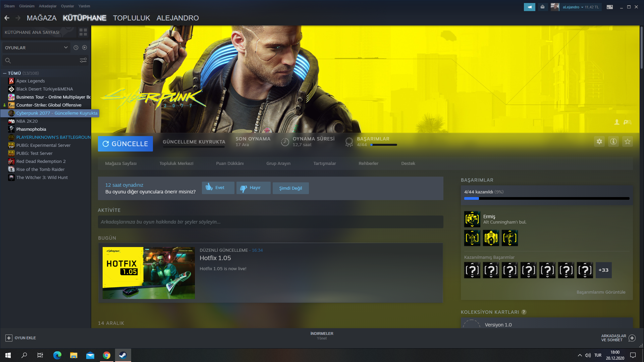Open controller support icon on banner
The image size is (644, 362).
(x=628, y=122)
